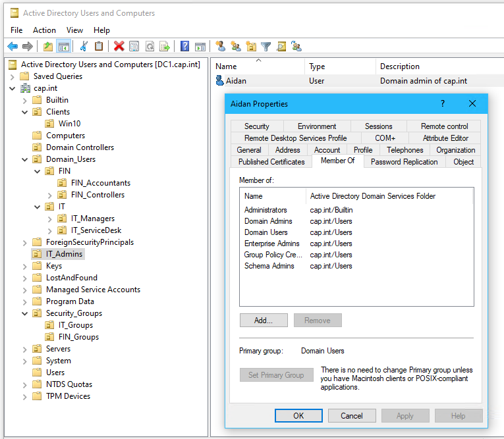Click the Cut scissors toolbar icon

[x=84, y=47]
